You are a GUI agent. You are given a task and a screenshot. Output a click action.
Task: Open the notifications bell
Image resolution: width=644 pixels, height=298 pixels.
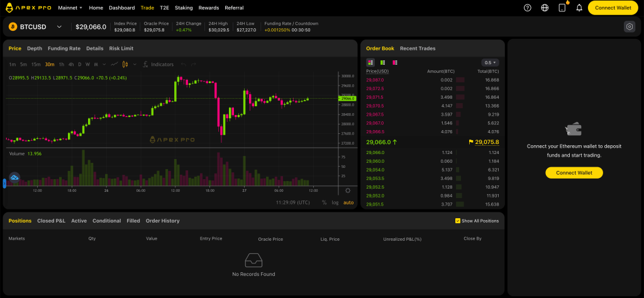pos(579,8)
